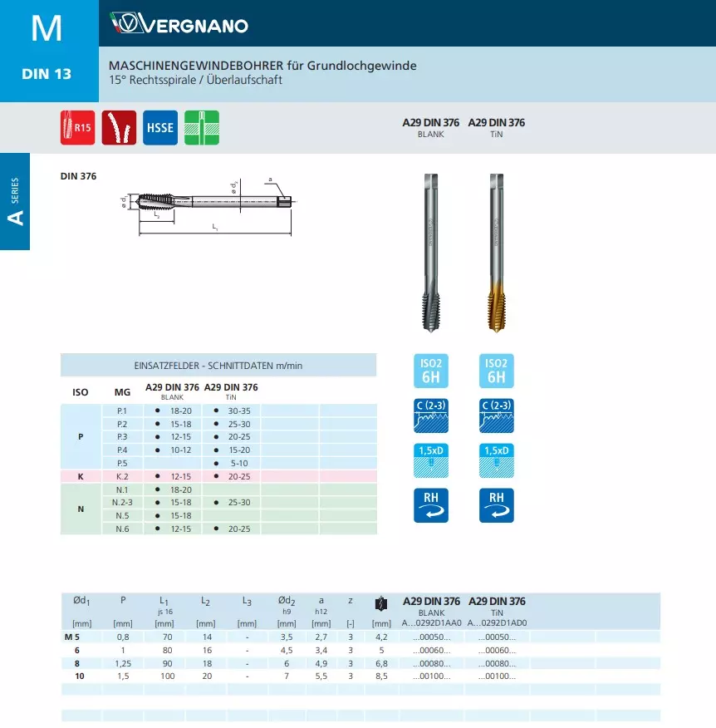
Task: Click the uncoated BLANK tap image
Action: (431, 253)
